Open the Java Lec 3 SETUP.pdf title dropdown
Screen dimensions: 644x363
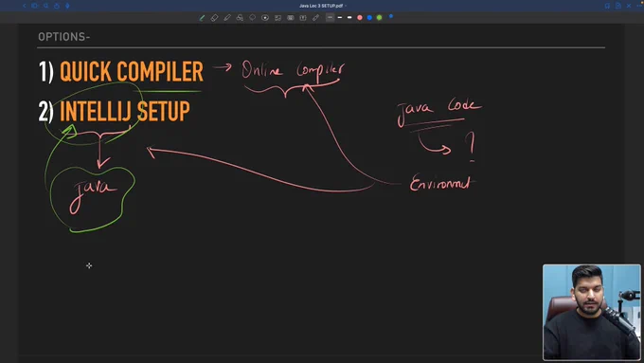[x=322, y=6]
